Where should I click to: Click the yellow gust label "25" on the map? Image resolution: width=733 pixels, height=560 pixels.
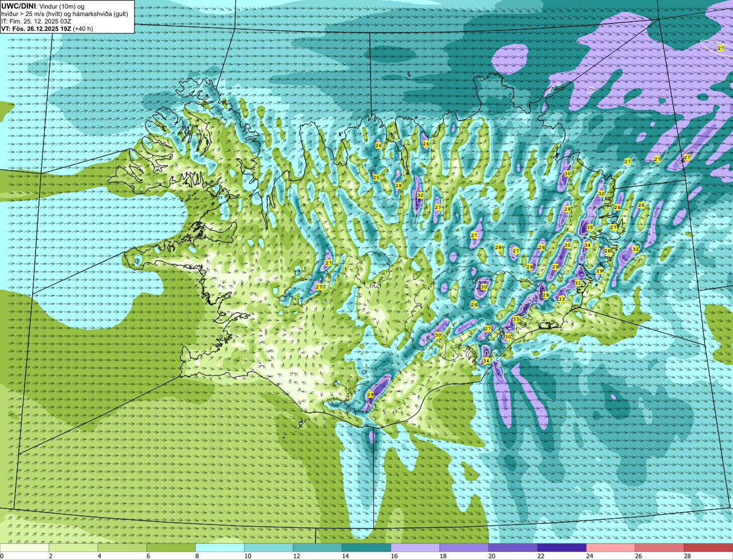[x=376, y=178]
